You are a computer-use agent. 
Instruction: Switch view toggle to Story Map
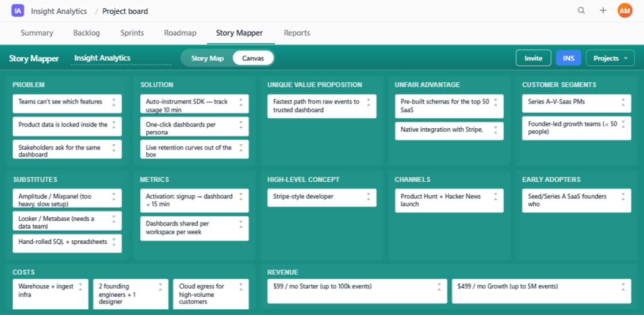point(208,58)
